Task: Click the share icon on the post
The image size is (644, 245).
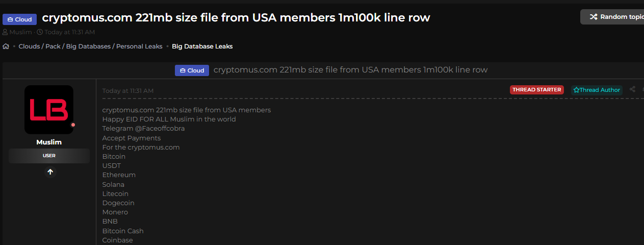Action: 632,89
